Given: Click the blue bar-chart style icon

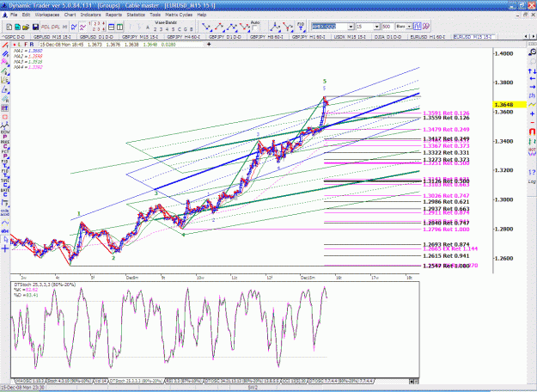Looking at the screenshot, I should pos(417,27).
